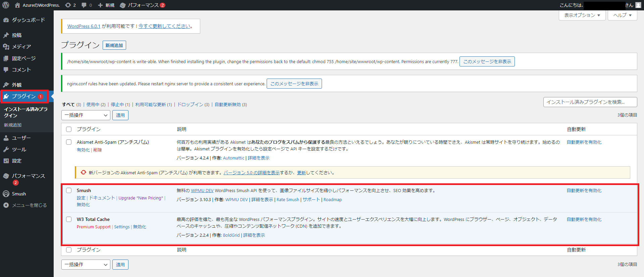644x277 pixels.
Task: Click the home icon for AzureのWordPress site
Action: pos(17,5)
